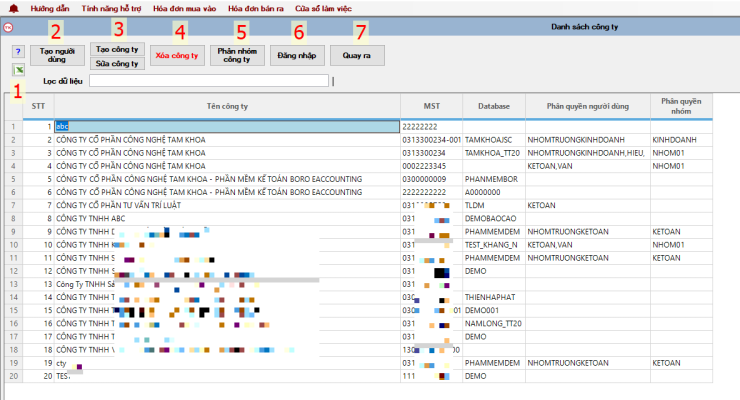Click the Đăng nhập button
This screenshot has width=740, height=400.
coord(297,55)
